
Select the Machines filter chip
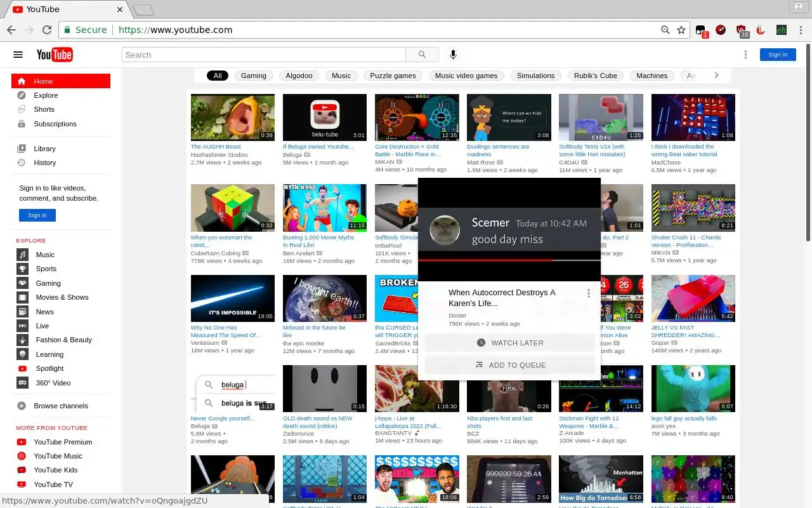point(652,76)
